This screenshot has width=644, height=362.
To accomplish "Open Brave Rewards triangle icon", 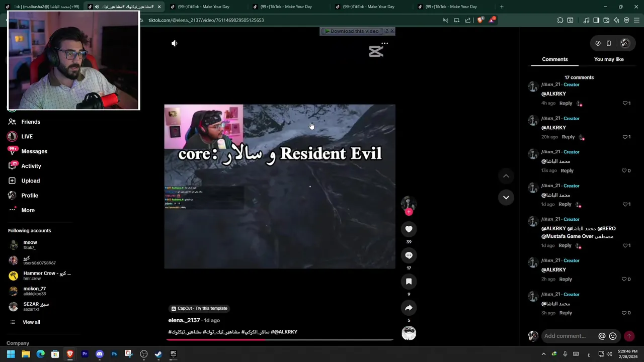I will coord(492,20).
